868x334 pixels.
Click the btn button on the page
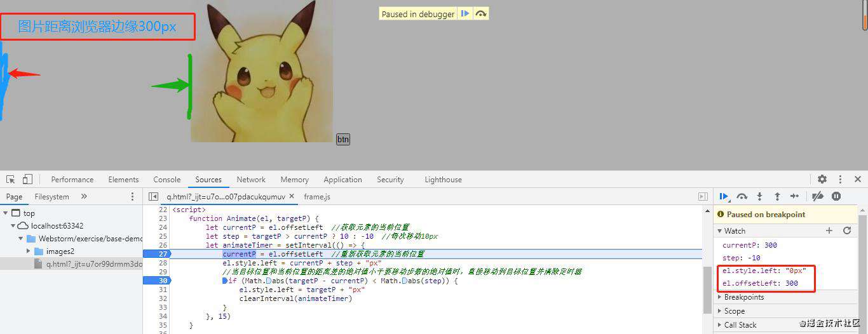click(343, 140)
